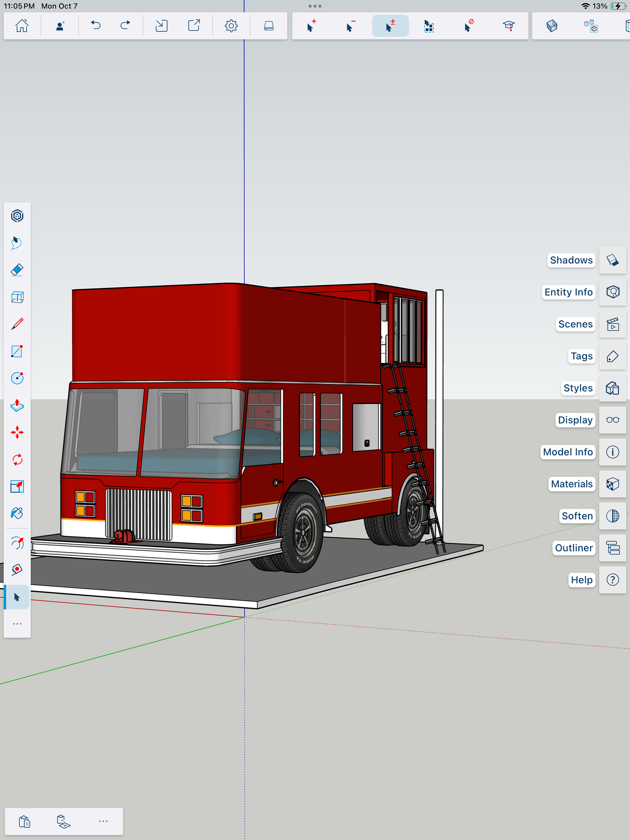The image size is (630, 840).
Task: Select the Pencil line tool
Action: click(x=17, y=324)
